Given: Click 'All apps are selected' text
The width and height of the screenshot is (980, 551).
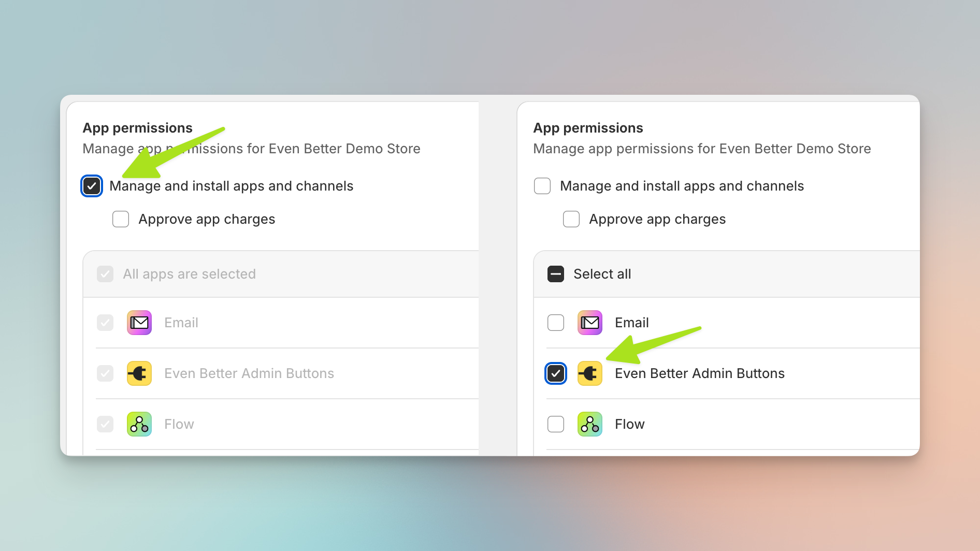Looking at the screenshot, I should 190,274.
